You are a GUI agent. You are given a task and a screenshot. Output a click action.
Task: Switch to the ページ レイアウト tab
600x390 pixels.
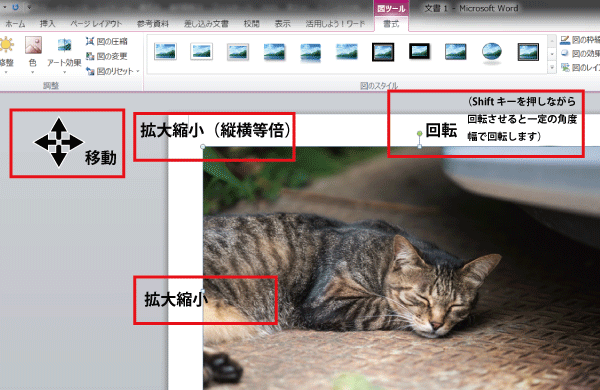click(x=96, y=24)
